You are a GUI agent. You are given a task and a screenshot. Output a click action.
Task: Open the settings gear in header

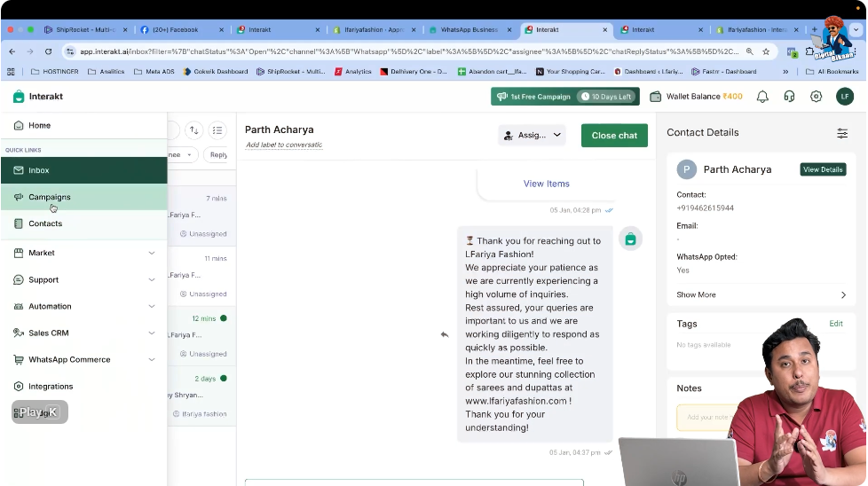[x=816, y=96]
